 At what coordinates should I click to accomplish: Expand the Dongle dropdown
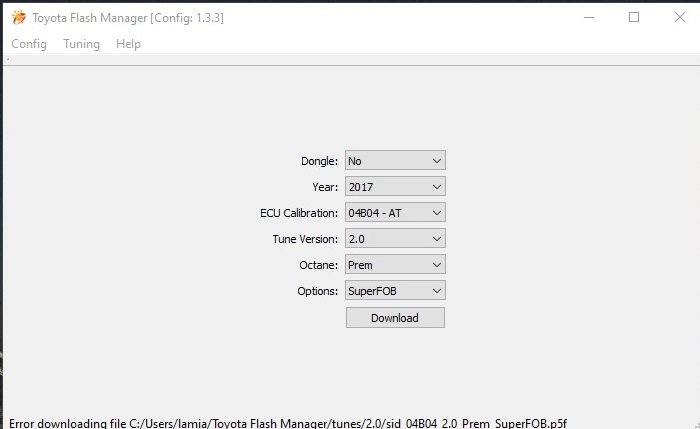[x=395, y=160]
